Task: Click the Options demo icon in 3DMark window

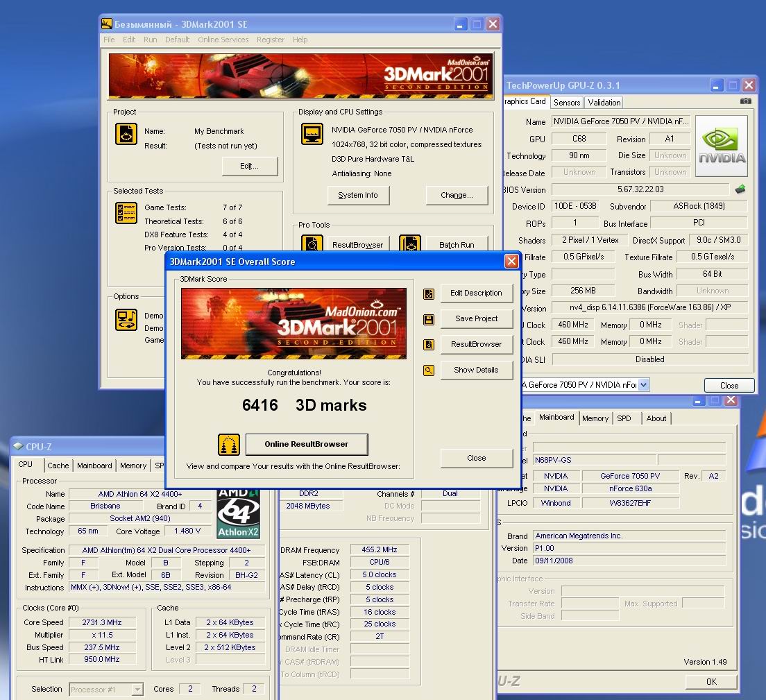Action: coord(126,320)
